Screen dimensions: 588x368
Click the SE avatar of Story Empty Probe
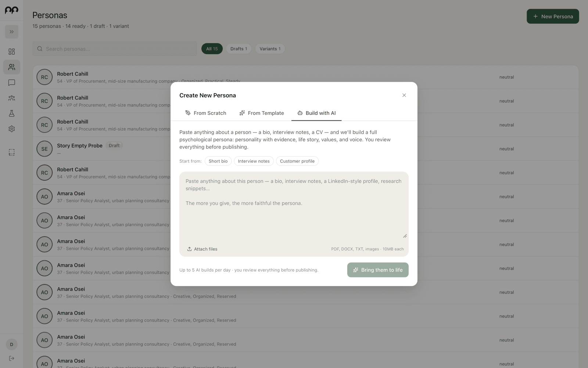[x=44, y=149]
